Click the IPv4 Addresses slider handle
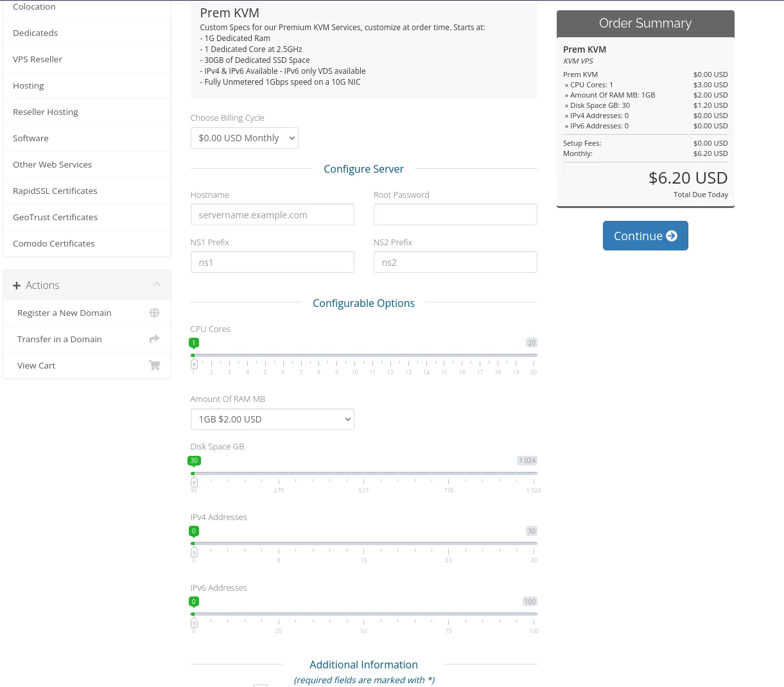784x687 pixels. pos(194,552)
